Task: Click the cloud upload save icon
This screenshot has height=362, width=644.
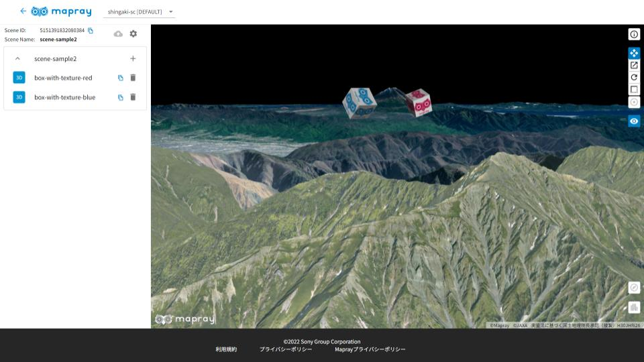Action: click(118, 34)
